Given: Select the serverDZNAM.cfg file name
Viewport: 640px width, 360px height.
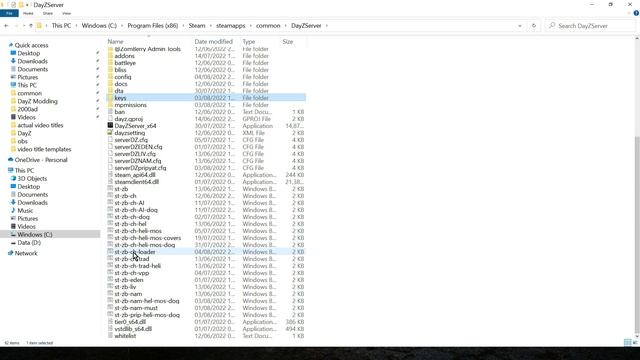Looking at the screenshot, I should click(138, 161).
